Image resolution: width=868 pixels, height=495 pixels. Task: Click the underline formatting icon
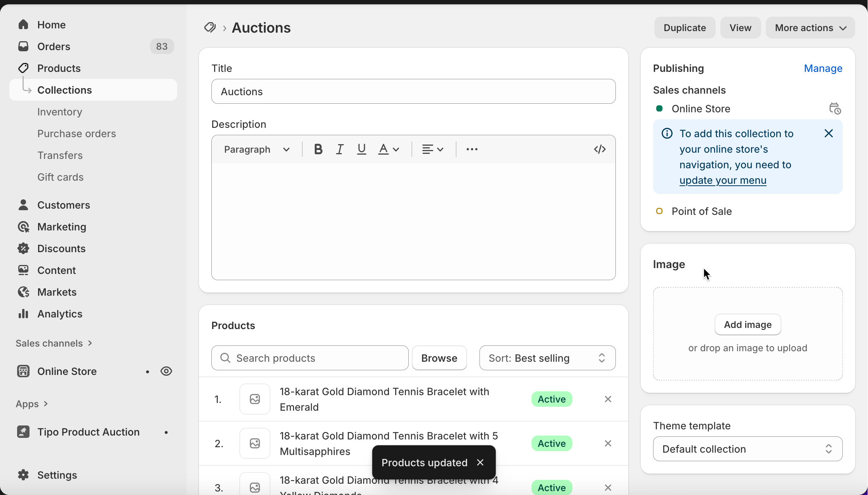361,149
